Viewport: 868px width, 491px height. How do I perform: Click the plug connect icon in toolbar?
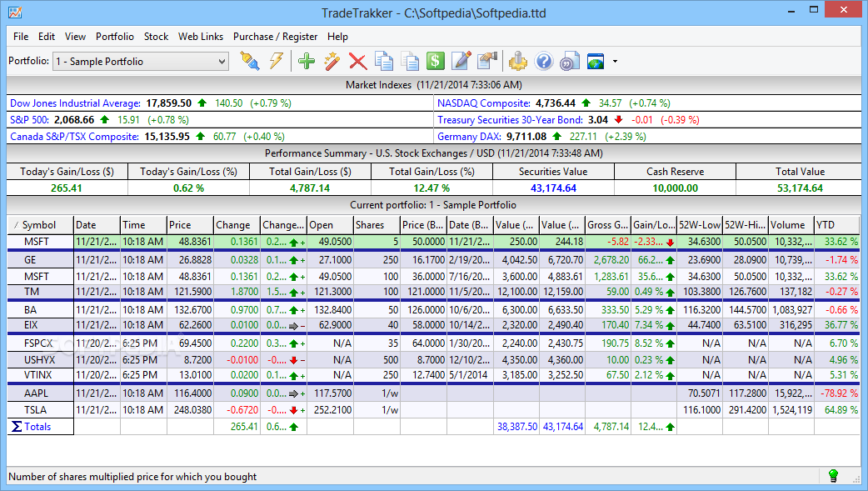click(250, 61)
